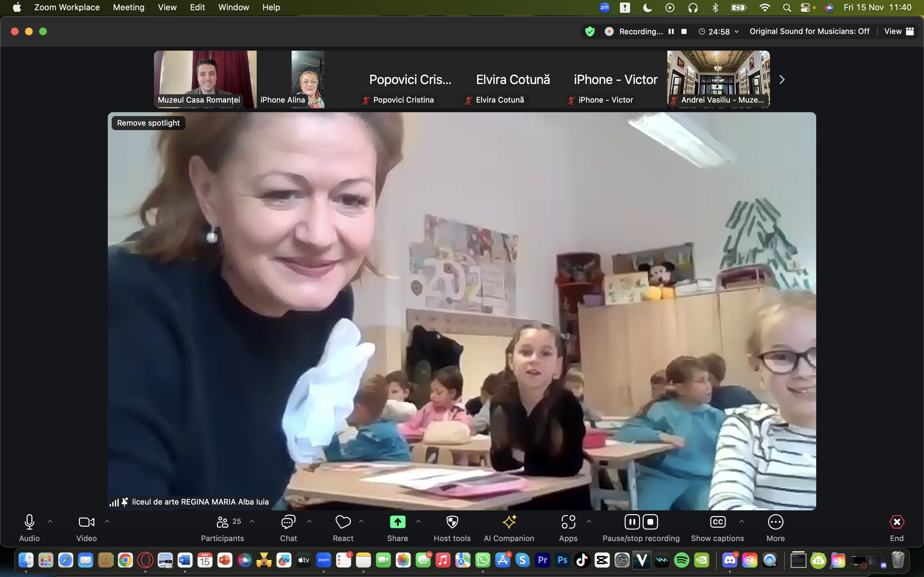The width and height of the screenshot is (924, 577).
Task: Toggle microphone with Audio button
Action: pyautogui.click(x=30, y=522)
